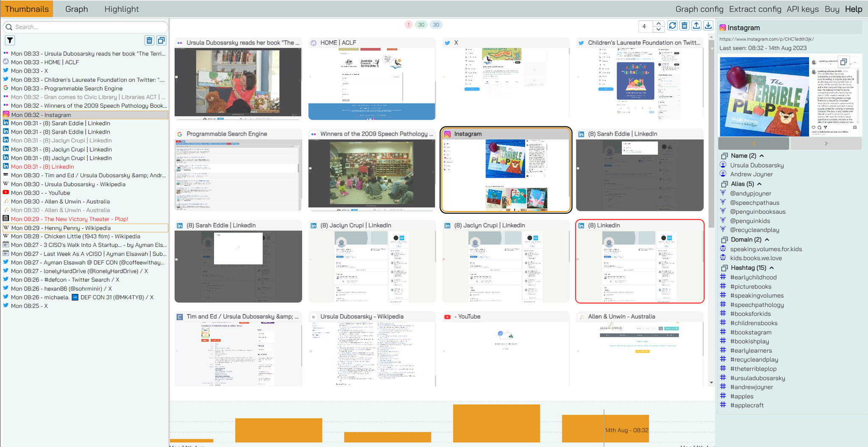The image size is (868, 447).
Task: Click the Google icon beside Programmable Search Engine row
Action: (x=6, y=88)
